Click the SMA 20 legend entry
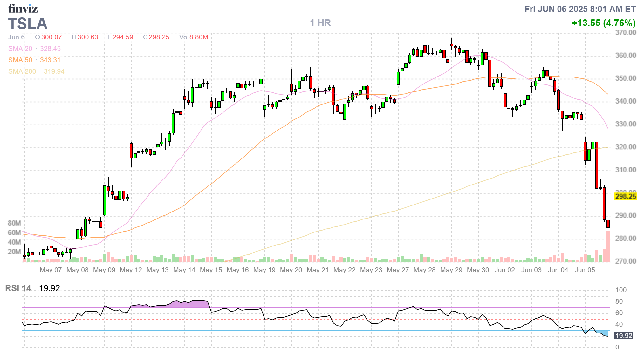 (34, 49)
